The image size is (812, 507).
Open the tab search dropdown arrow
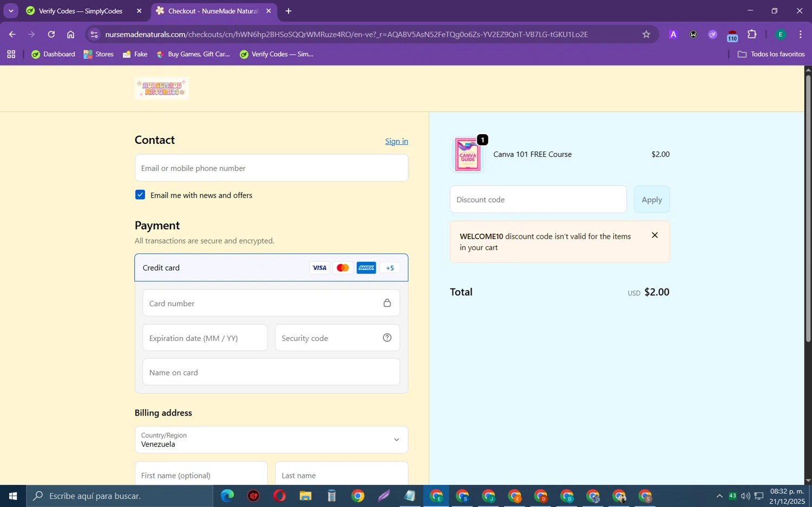[x=11, y=11]
